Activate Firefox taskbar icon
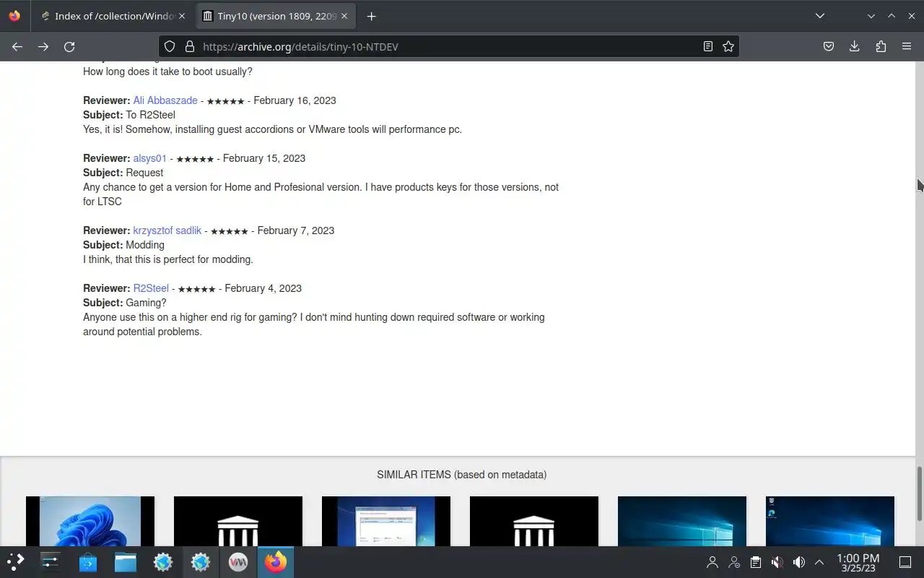This screenshot has width=924, height=578. click(x=276, y=562)
